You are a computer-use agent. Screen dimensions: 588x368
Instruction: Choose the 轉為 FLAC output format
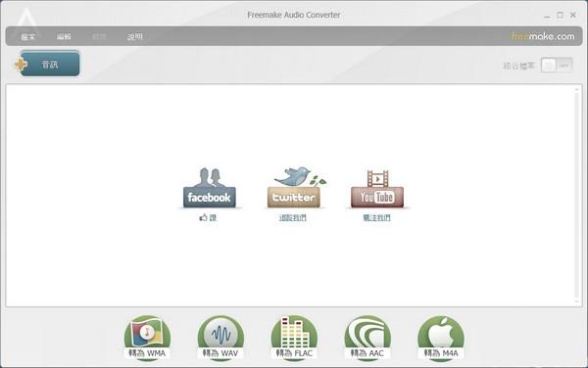(294, 339)
